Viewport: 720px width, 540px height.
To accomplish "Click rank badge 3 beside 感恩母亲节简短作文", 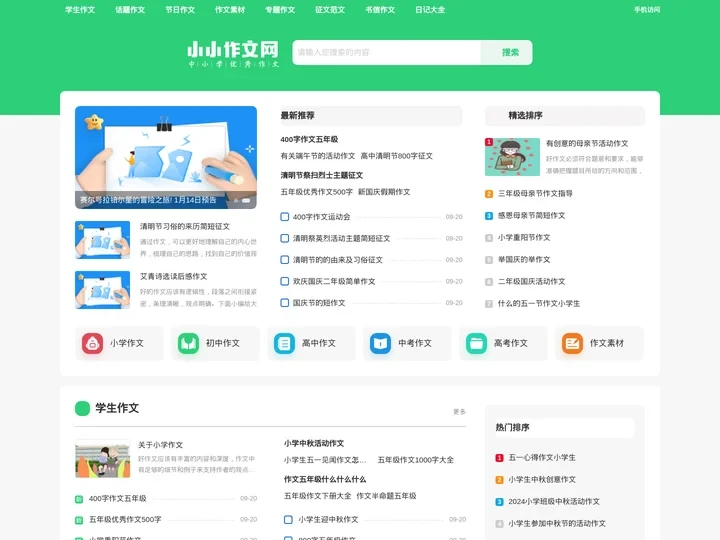I will click(x=489, y=216).
